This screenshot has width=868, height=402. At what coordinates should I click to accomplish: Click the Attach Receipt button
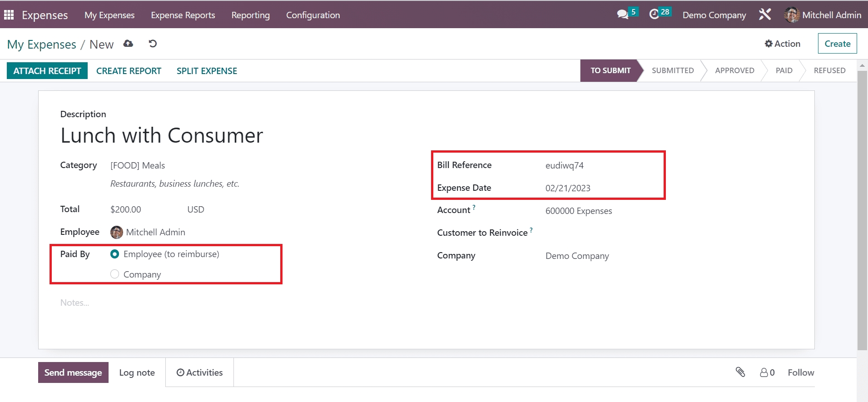tap(47, 71)
